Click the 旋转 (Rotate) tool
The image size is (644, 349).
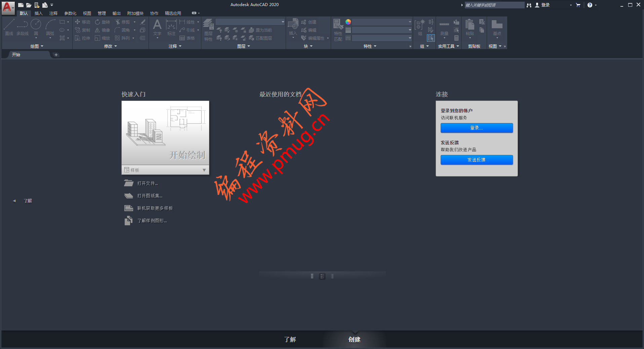pos(103,22)
